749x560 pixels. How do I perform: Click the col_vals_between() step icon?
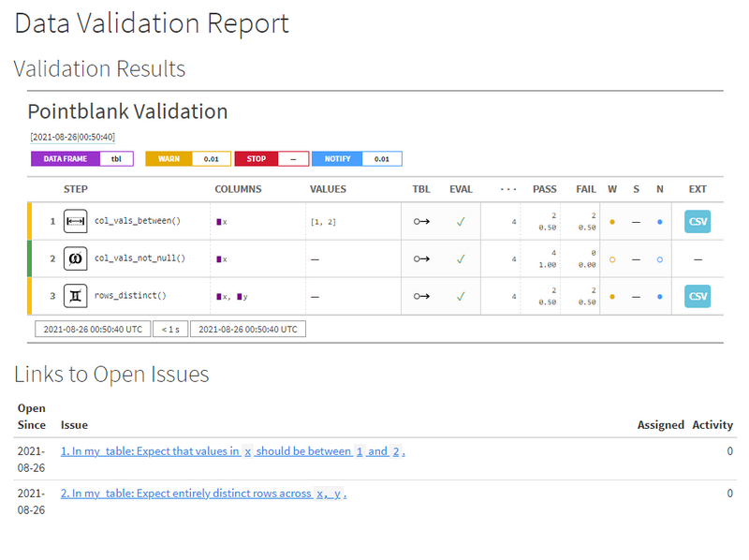pos(76,221)
